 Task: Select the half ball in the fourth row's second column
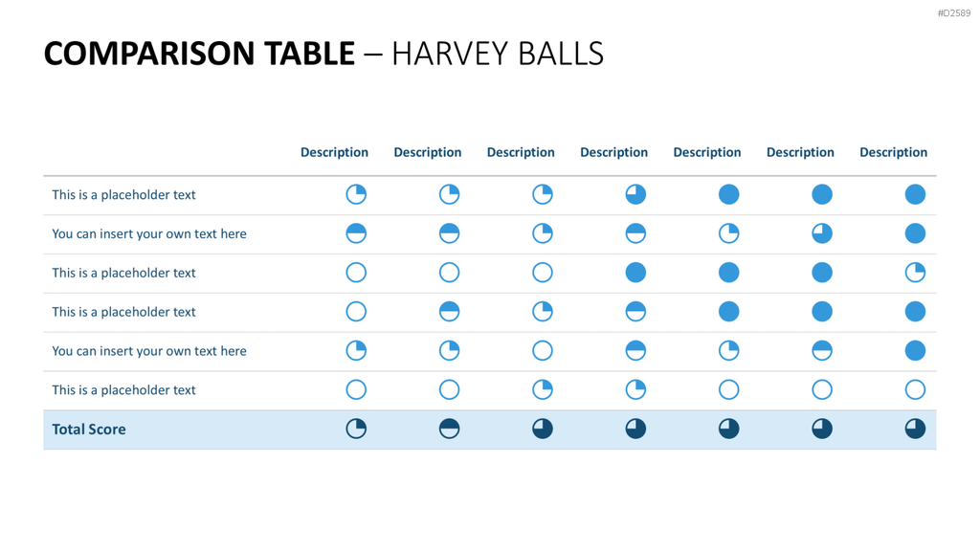pos(449,312)
